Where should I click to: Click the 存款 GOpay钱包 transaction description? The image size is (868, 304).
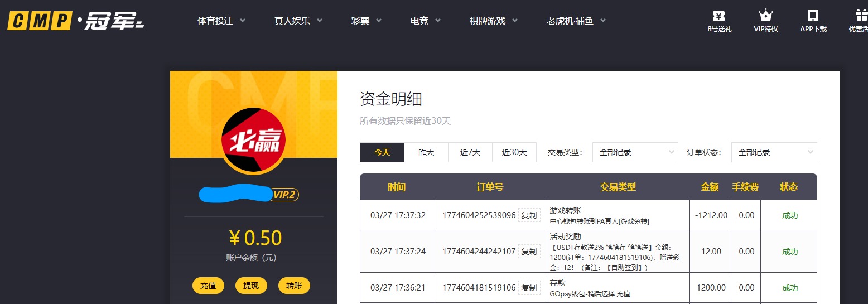(590, 288)
